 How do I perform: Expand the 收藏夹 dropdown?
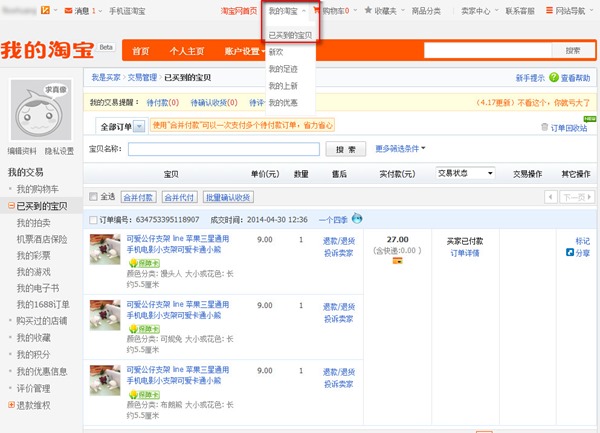tap(389, 11)
